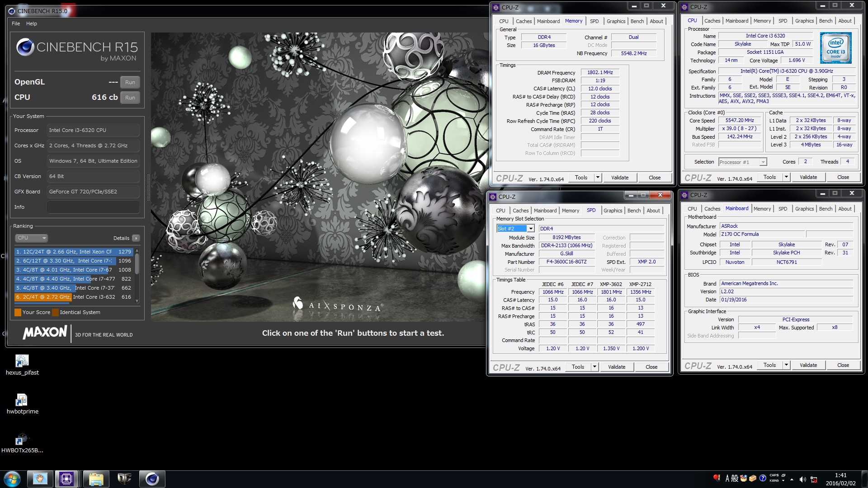Click the CPU-Z Mainboard window title bar icon
The height and width of the screenshot is (488, 868).
click(684, 195)
